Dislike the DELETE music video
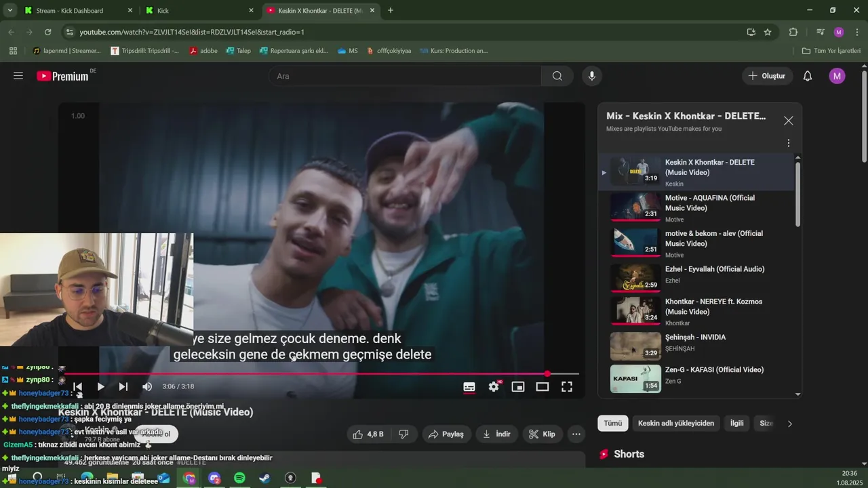The width and height of the screenshot is (868, 488). [403, 434]
